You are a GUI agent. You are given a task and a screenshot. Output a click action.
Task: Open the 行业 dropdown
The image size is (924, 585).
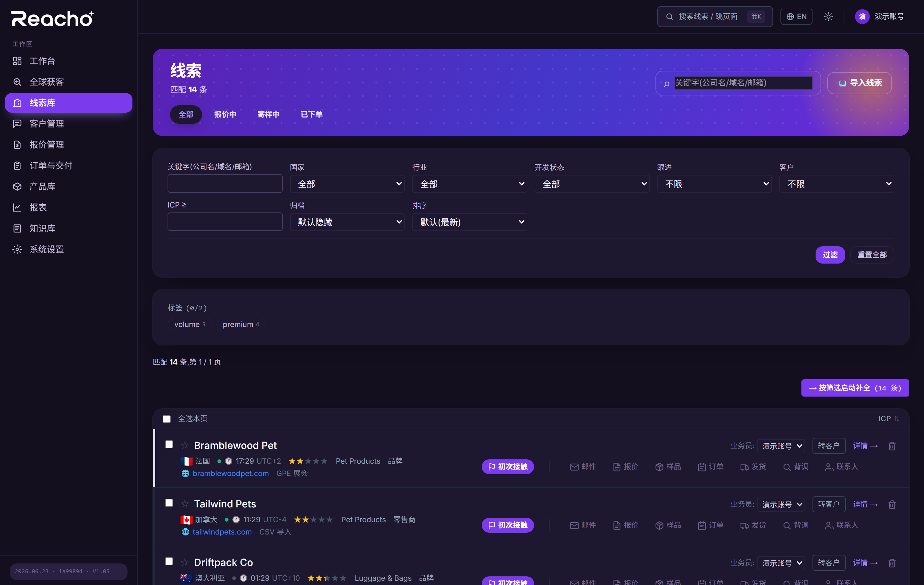469,184
